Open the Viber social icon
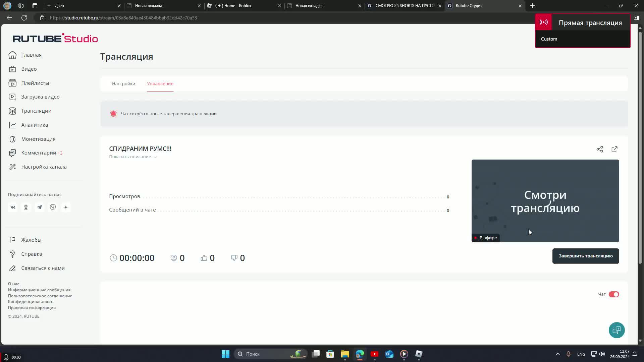The height and width of the screenshot is (362, 644). tap(53, 207)
